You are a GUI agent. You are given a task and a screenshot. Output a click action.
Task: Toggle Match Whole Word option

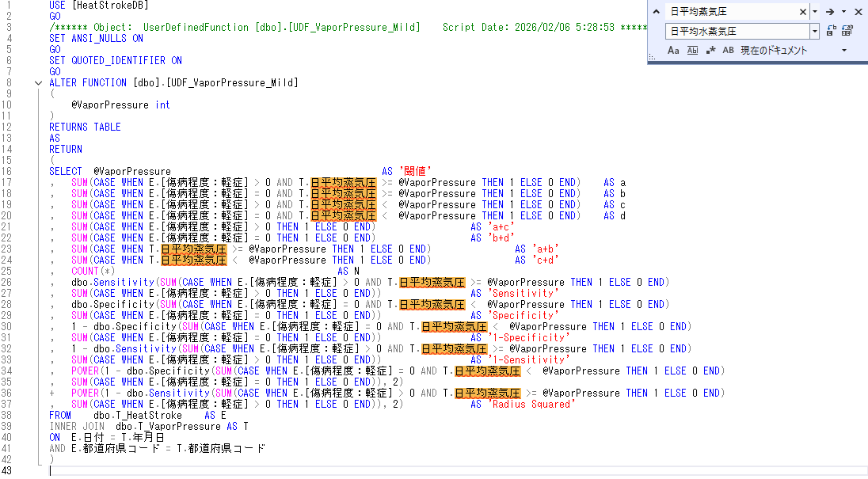coord(692,50)
